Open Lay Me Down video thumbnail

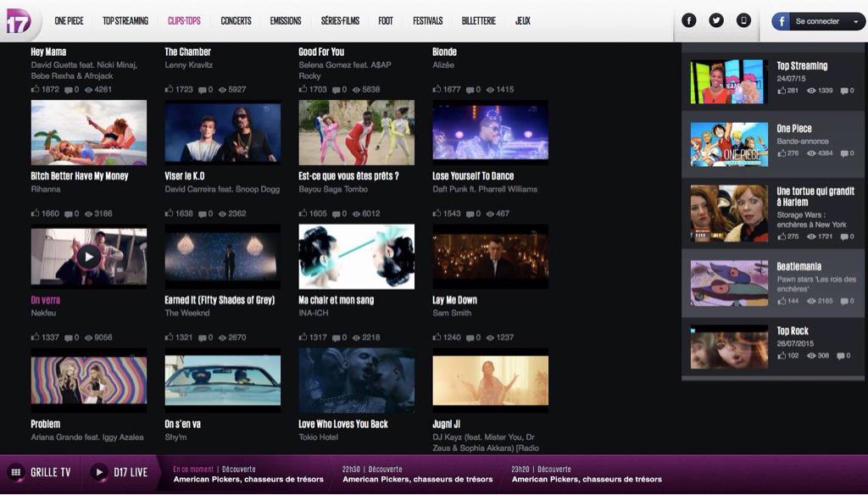(491, 256)
